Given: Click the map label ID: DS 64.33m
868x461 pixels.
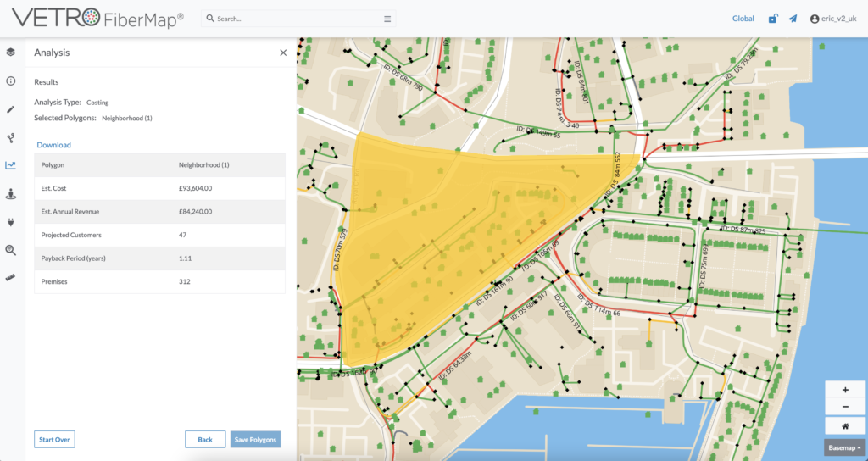Looking at the screenshot, I should [455, 365].
